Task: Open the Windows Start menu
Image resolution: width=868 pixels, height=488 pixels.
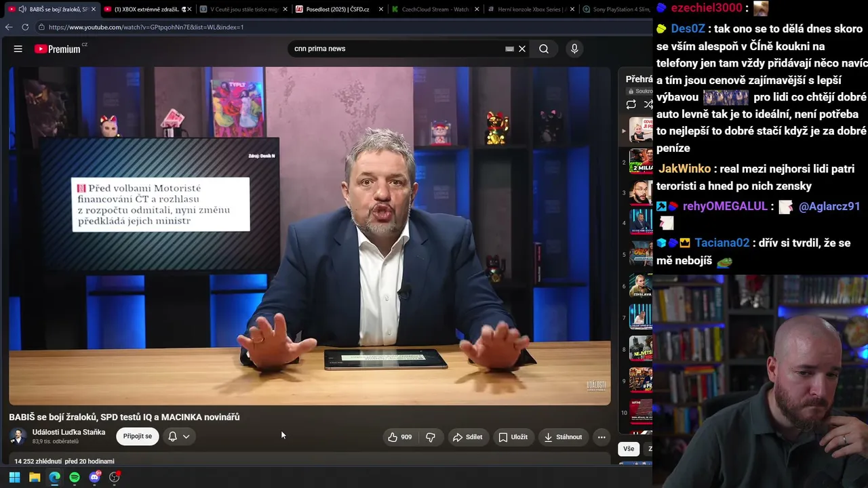Action: [x=14, y=477]
